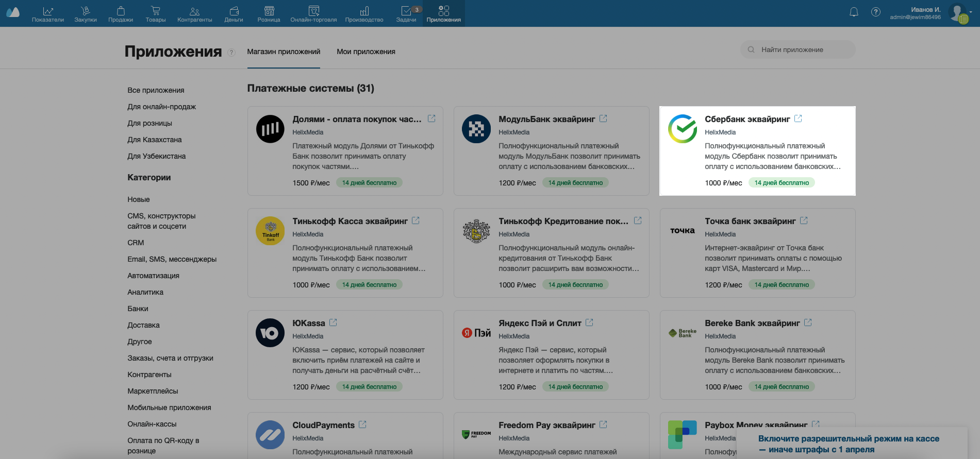Open the Закупки section
The width and height of the screenshot is (980, 459).
tap(86, 14)
